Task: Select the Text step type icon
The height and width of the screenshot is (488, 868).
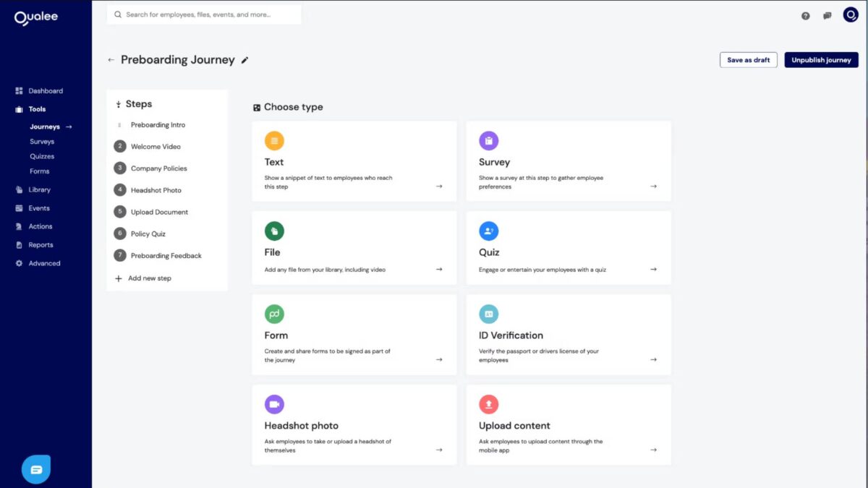Action: click(x=274, y=140)
